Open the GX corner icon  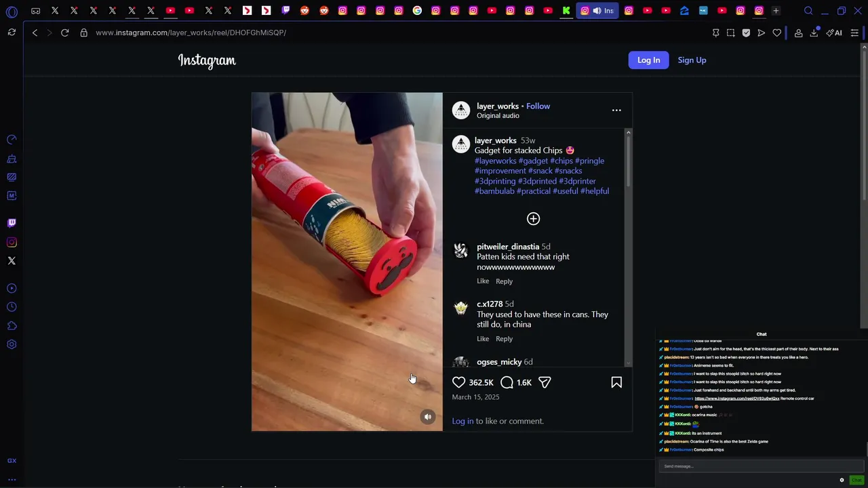click(x=12, y=461)
